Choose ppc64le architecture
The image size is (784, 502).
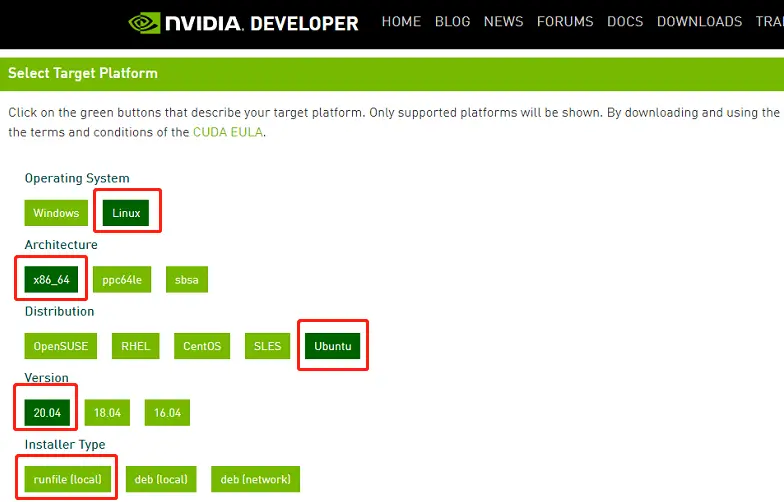pos(122,280)
